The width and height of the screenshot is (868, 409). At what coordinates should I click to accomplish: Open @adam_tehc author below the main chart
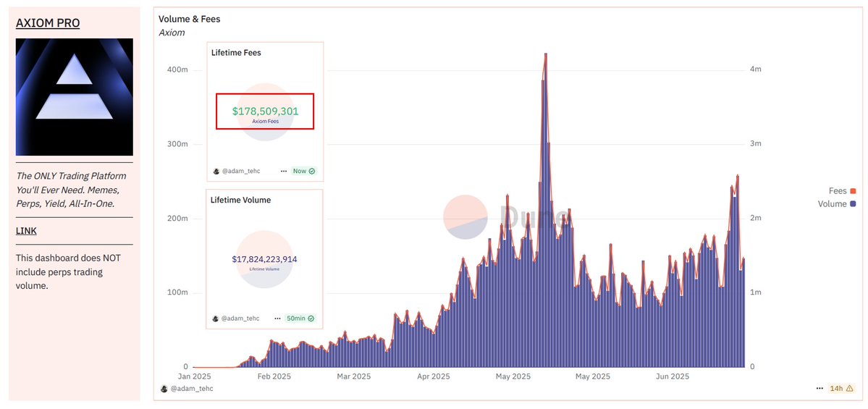click(192, 389)
